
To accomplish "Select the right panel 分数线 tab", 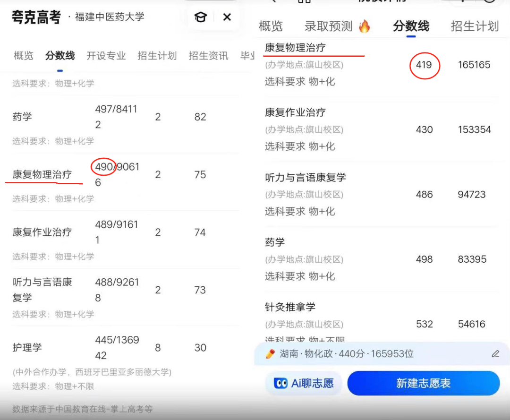I will tap(411, 26).
